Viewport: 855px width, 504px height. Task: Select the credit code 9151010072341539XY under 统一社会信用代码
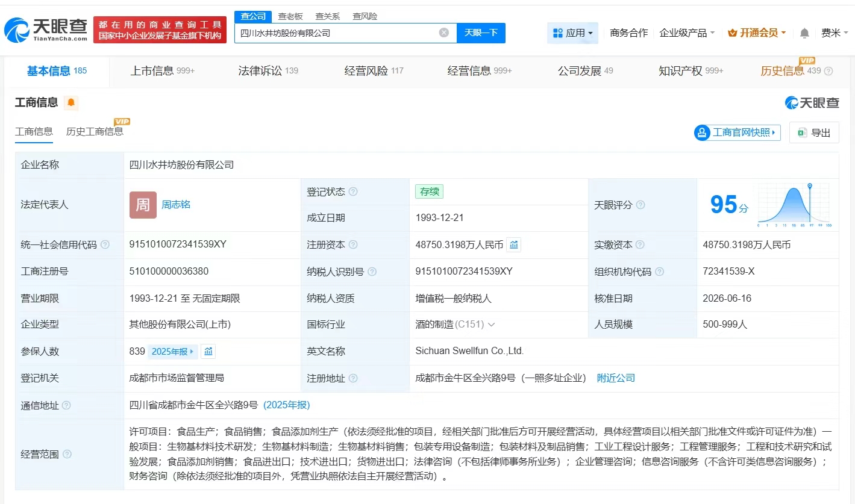coord(178,244)
